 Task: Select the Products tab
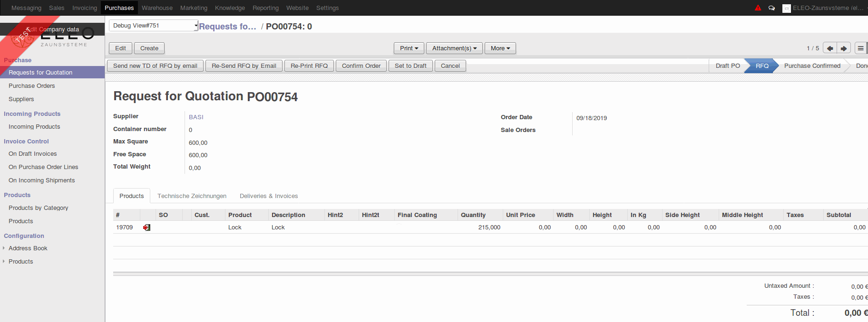pos(132,196)
